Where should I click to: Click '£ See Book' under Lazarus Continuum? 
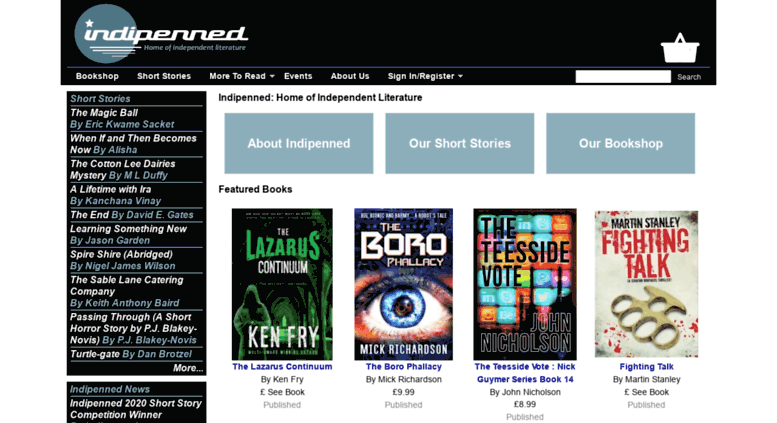282,392
